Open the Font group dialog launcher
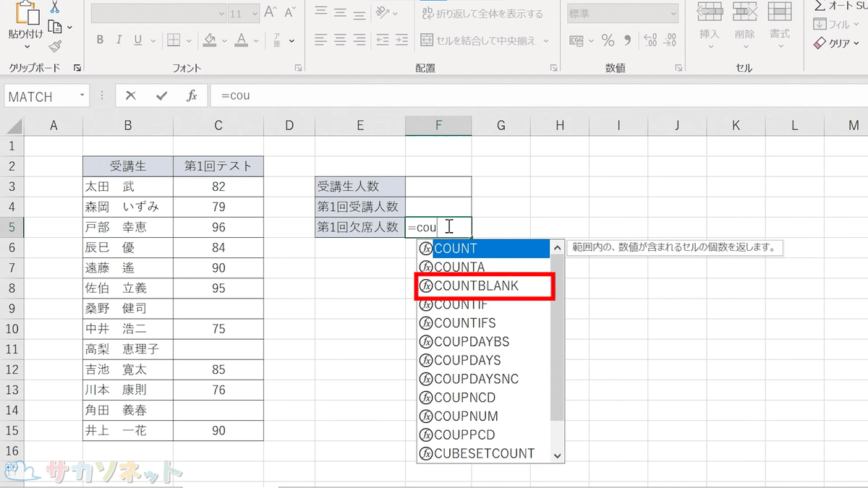Image resolution: width=868 pixels, height=488 pixels. point(298,68)
